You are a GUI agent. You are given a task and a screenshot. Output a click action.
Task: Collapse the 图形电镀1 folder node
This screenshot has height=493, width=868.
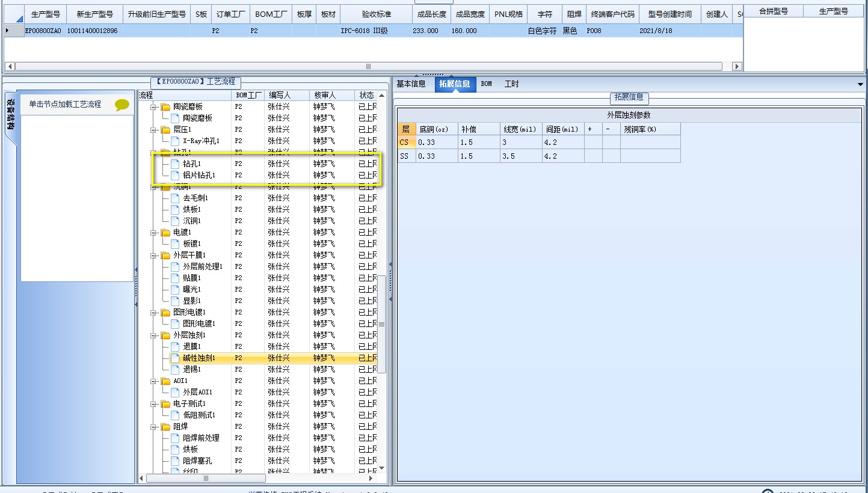tap(154, 312)
